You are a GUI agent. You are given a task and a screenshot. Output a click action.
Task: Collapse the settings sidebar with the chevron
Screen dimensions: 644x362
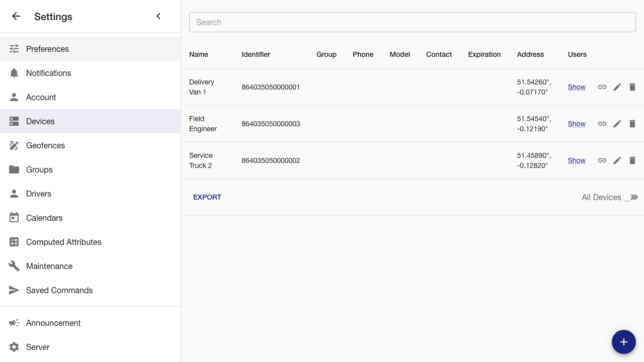tap(158, 16)
